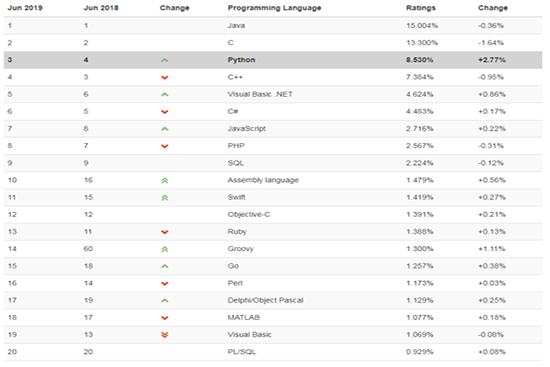Click the double green arrow in Groovy row
550x367 pixels.
165,249
